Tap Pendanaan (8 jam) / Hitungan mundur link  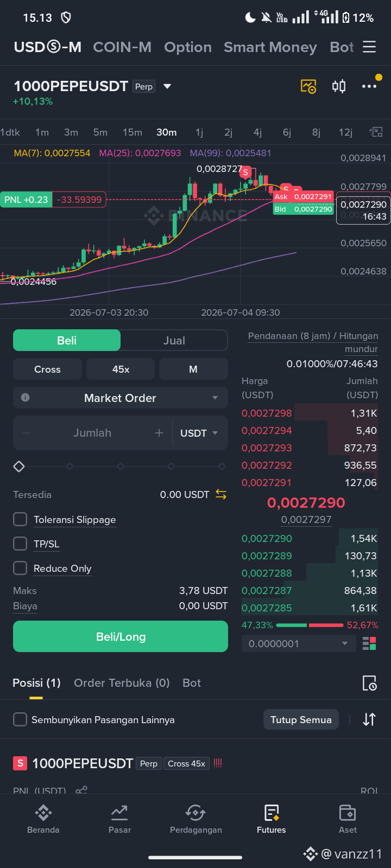[313, 342]
